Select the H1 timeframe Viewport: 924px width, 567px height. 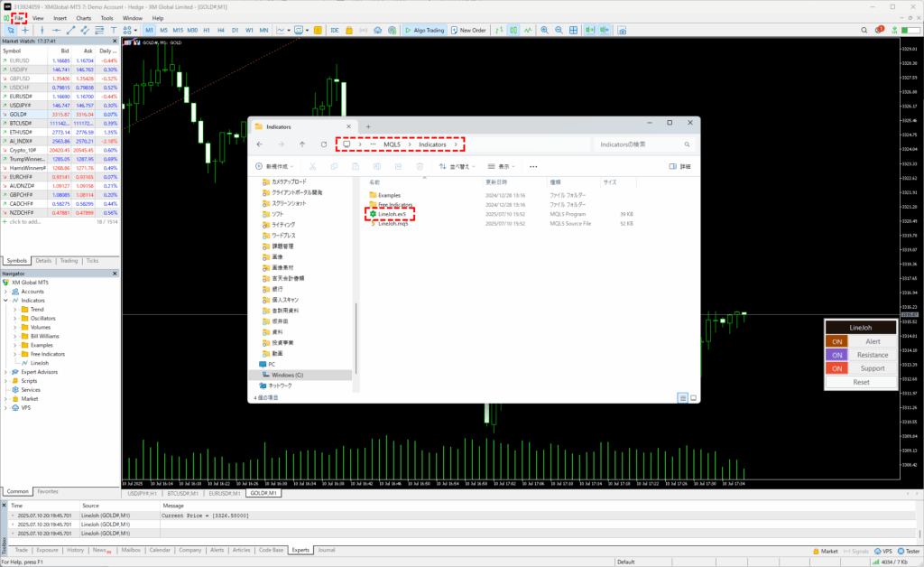(x=207, y=30)
